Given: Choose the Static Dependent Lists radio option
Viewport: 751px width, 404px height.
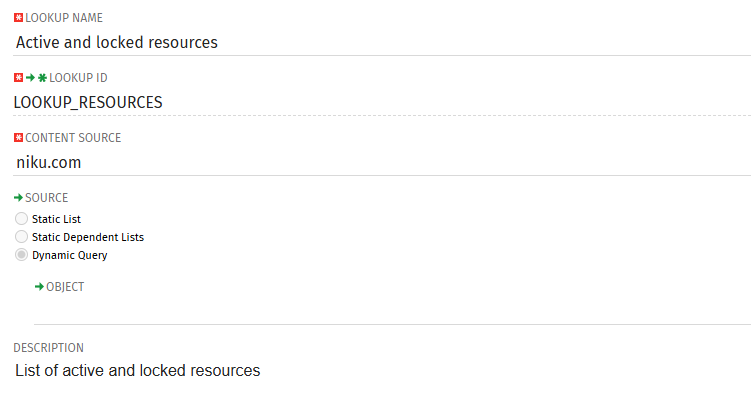Looking at the screenshot, I should coord(21,237).
